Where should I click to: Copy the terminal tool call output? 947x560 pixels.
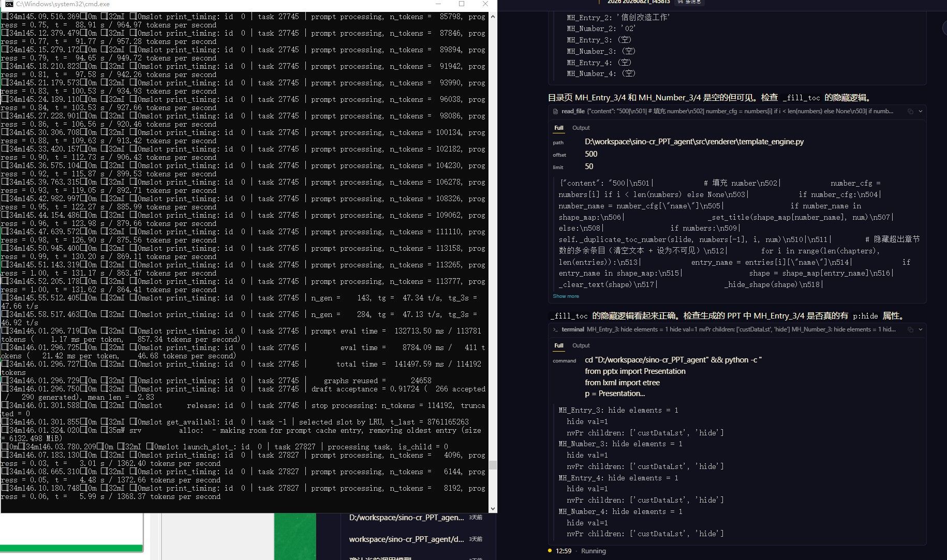[910, 329]
